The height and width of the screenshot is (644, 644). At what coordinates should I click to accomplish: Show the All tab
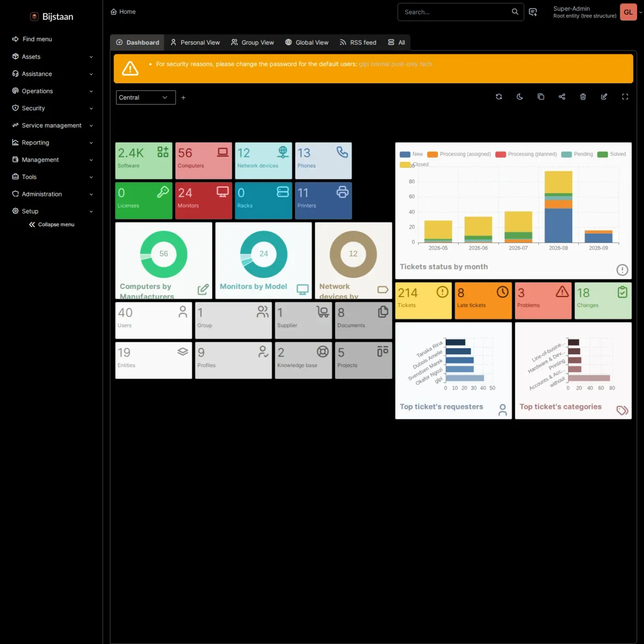tap(397, 42)
